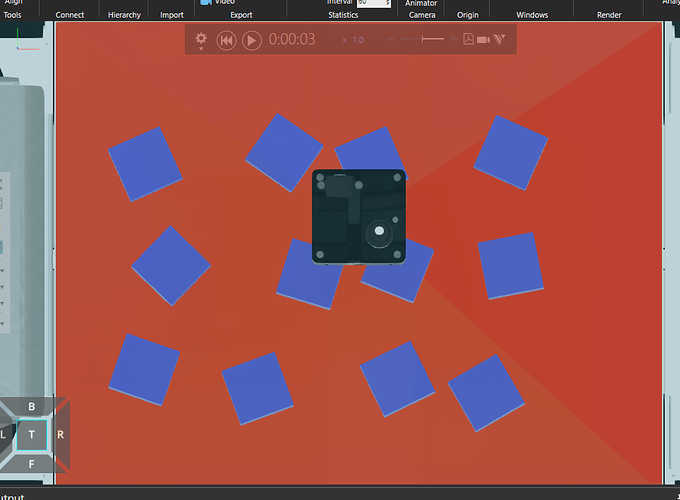Play the simulation
Viewport: 680px width, 500px height.
[x=252, y=40]
